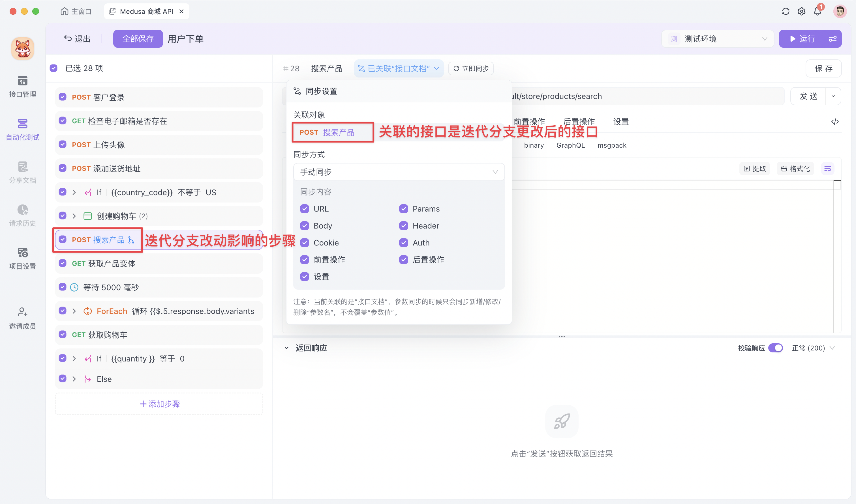Open 项目设置 in sidebar

22,259
